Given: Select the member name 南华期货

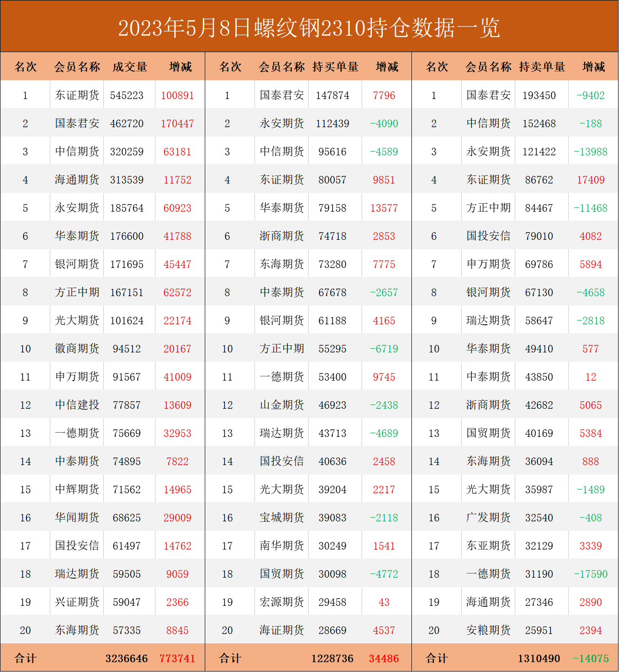Looking at the screenshot, I should [x=282, y=546].
